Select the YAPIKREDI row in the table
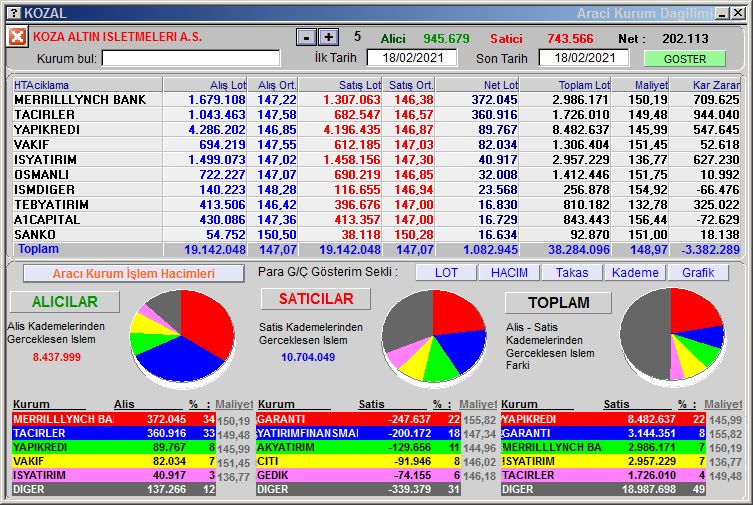The image size is (753, 505). pyautogui.click(x=376, y=130)
